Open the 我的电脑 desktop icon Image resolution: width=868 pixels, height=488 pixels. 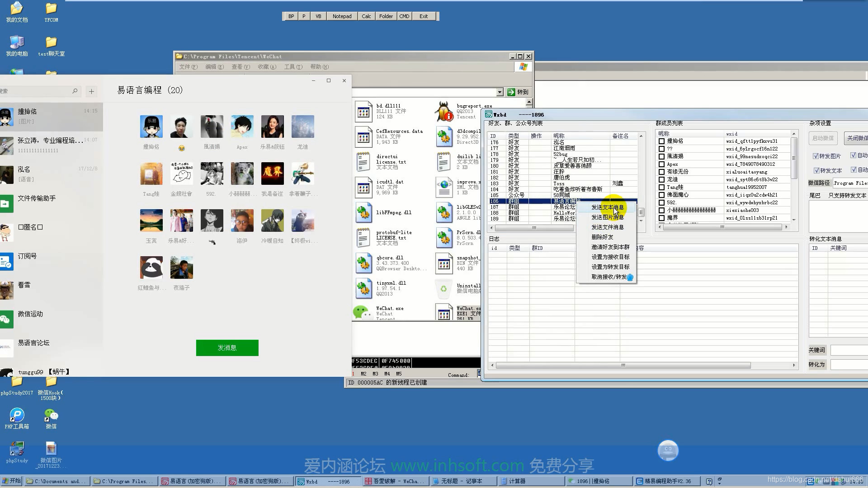(x=17, y=46)
